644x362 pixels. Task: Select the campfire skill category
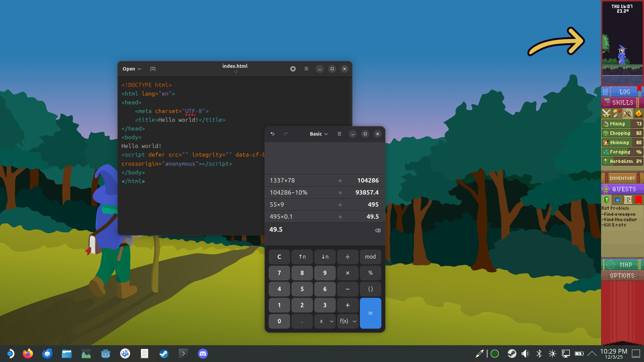(638, 113)
